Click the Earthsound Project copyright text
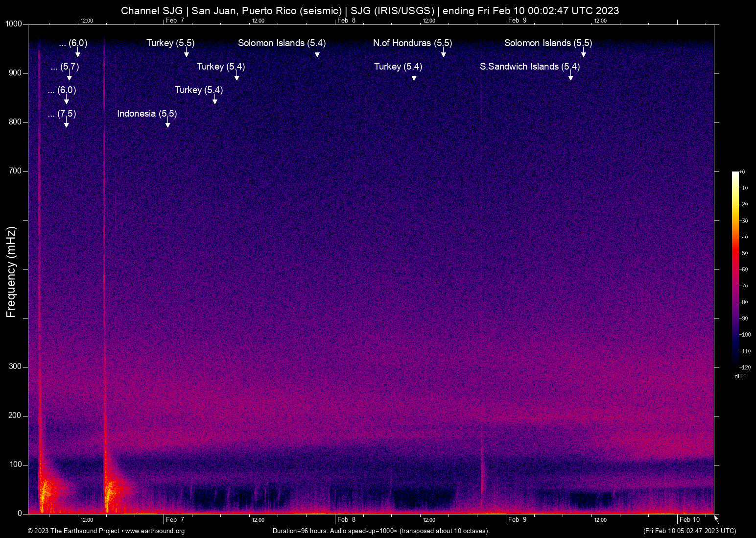This screenshot has height=538, width=756. point(73,531)
